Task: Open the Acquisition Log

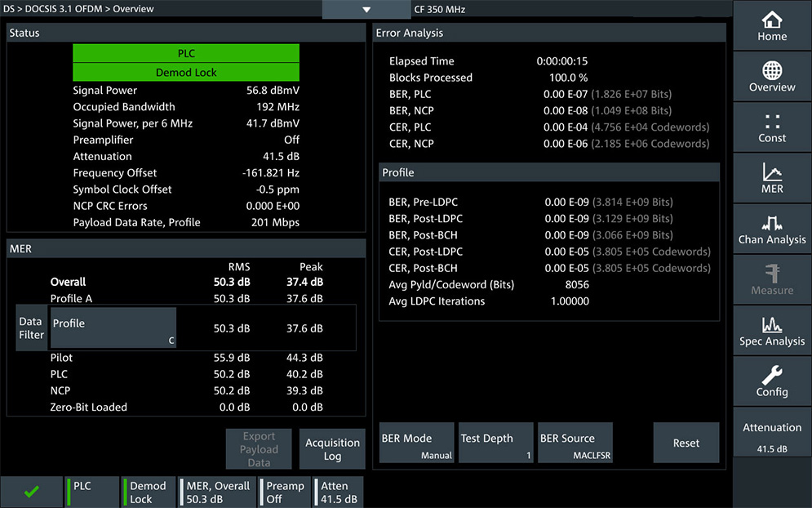Action: [332, 449]
